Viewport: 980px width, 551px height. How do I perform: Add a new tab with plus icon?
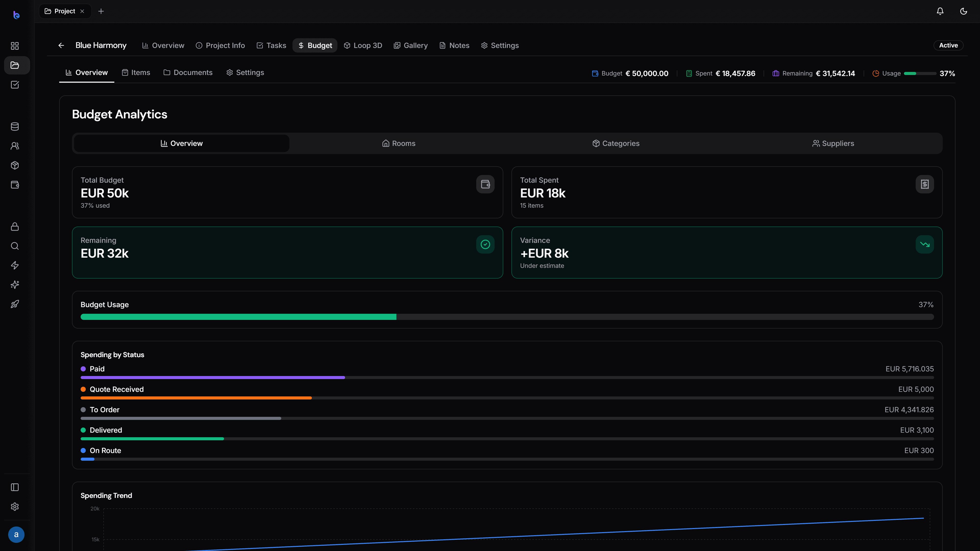pos(101,11)
